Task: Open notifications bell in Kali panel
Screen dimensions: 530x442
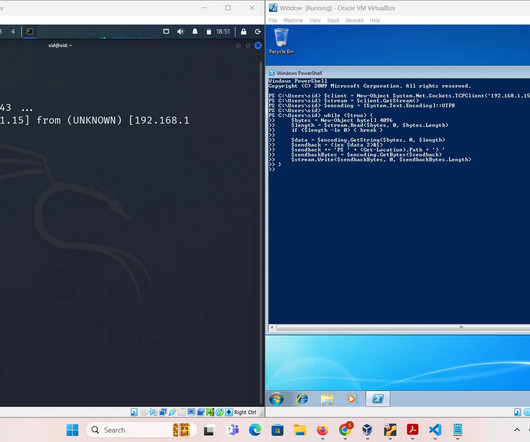Action: click(195, 31)
